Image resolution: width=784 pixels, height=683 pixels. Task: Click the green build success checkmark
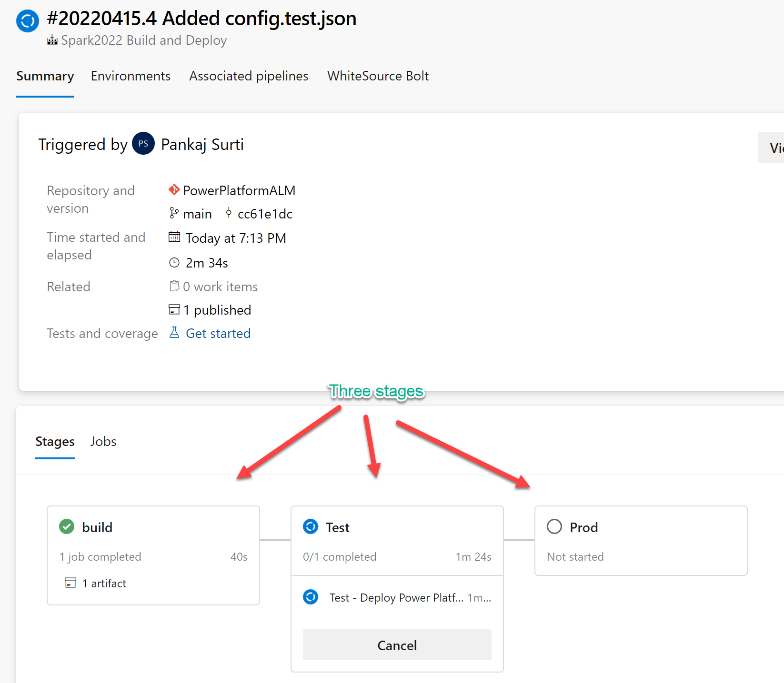67,527
